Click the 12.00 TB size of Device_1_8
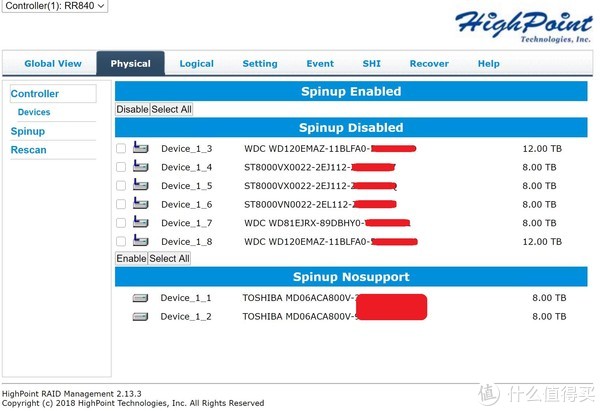 click(x=542, y=242)
